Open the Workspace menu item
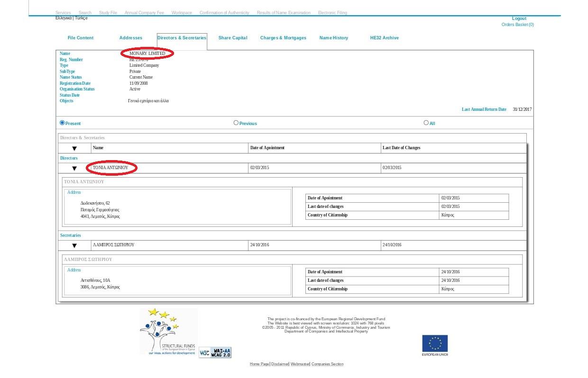This screenshot has width=588, height=378. click(182, 13)
